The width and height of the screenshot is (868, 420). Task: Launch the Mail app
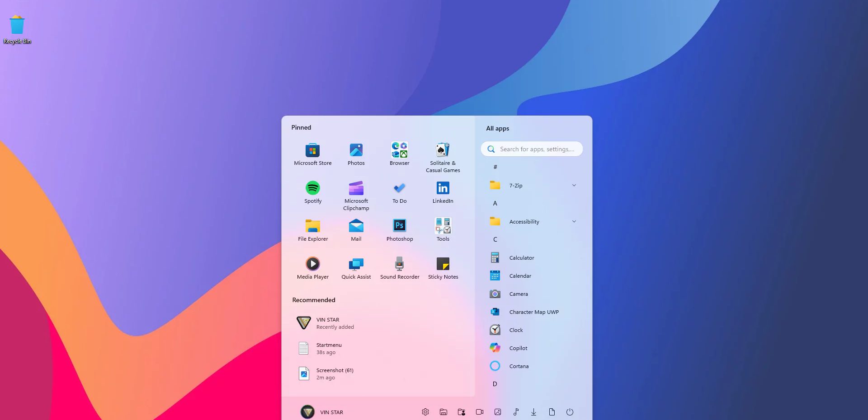[356, 230]
